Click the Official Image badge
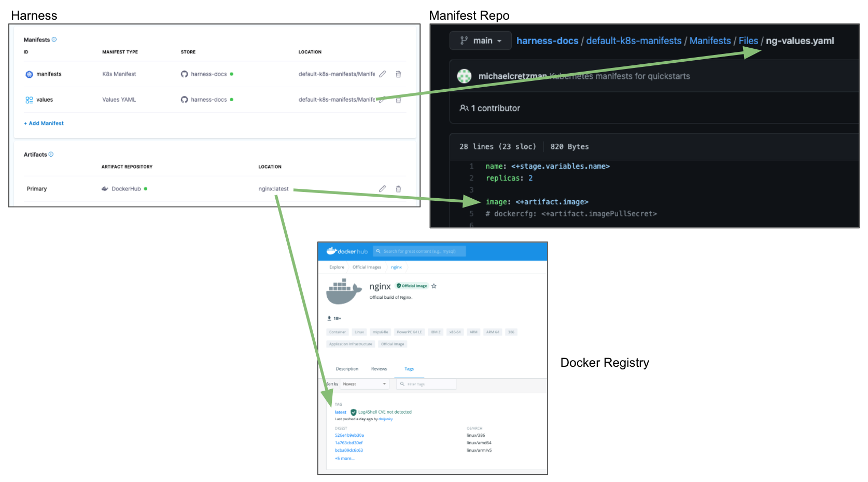The image size is (868, 482). tap(412, 286)
